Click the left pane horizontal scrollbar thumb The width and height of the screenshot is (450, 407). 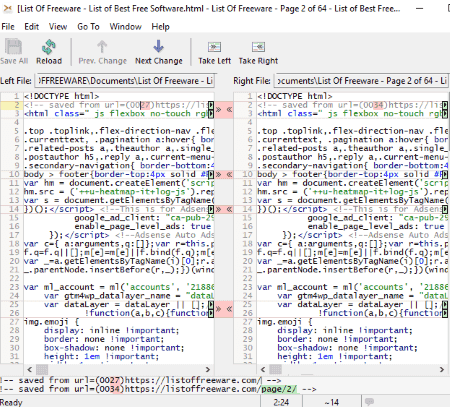pos(42,369)
